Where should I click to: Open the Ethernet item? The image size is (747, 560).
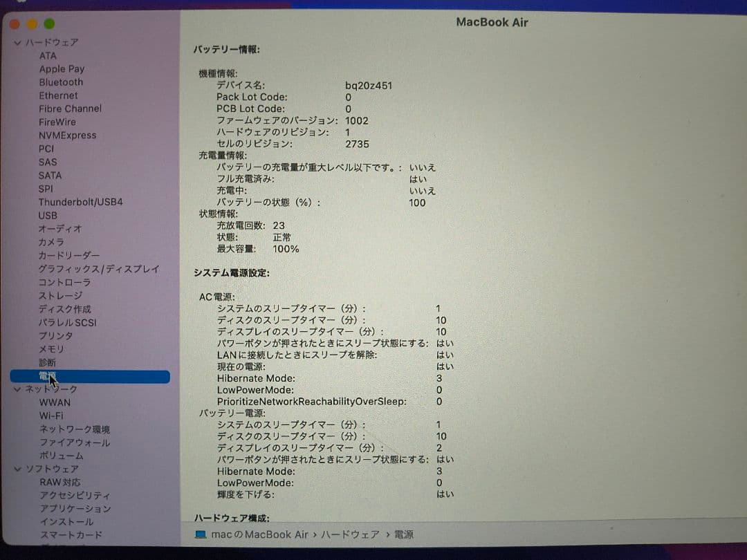coord(58,95)
